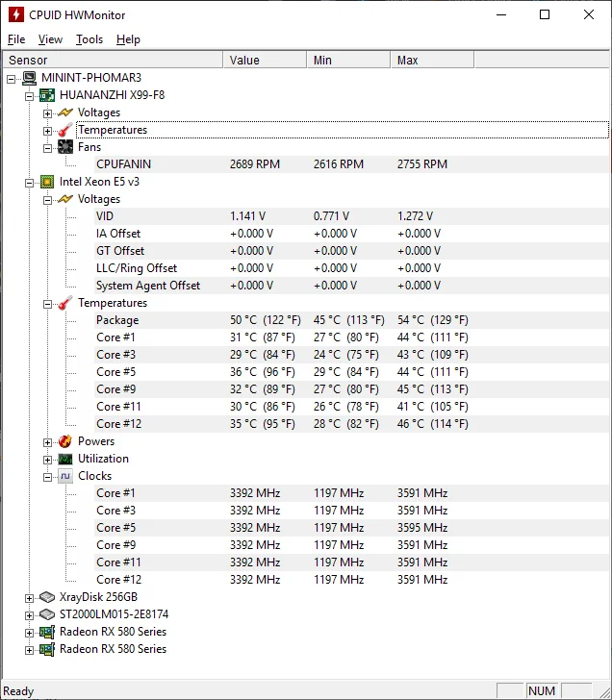Click the ST2000LM015-2E8174 drive icon

(x=47, y=614)
